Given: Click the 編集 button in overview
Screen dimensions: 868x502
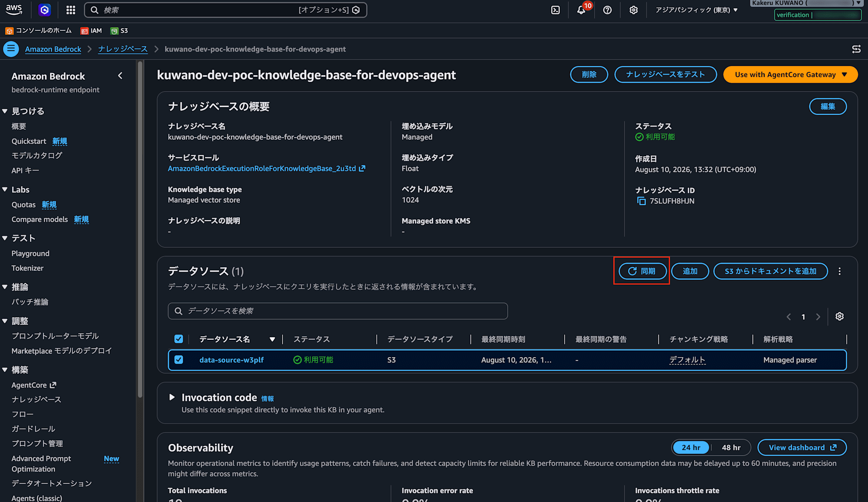Looking at the screenshot, I should pyautogui.click(x=828, y=106).
